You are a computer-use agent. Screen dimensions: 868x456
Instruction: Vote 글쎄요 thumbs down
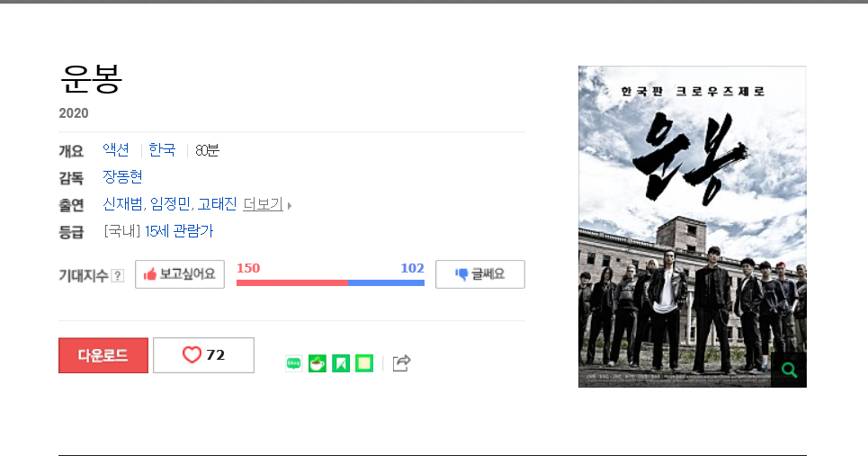coord(480,274)
